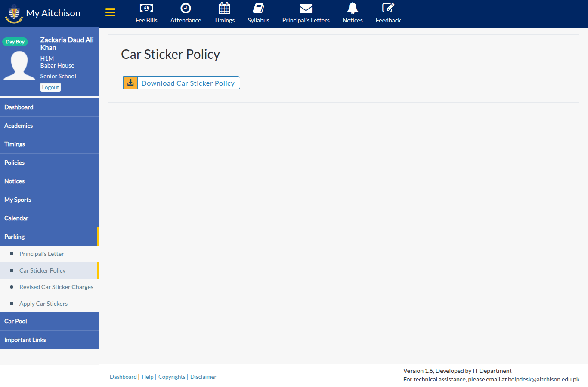
Task: Click the My Aitchison title text
Action: (x=53, y=13)
